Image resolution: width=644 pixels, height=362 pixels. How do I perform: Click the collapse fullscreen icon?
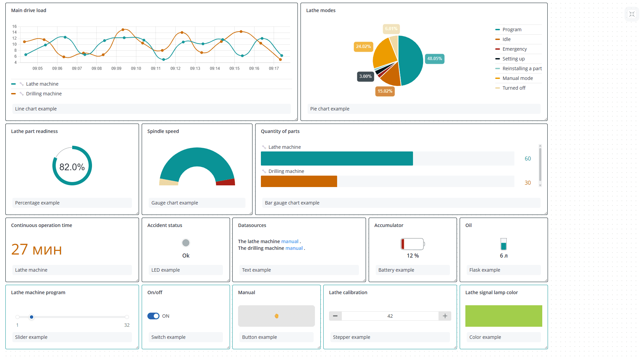[x=632, y=14]
